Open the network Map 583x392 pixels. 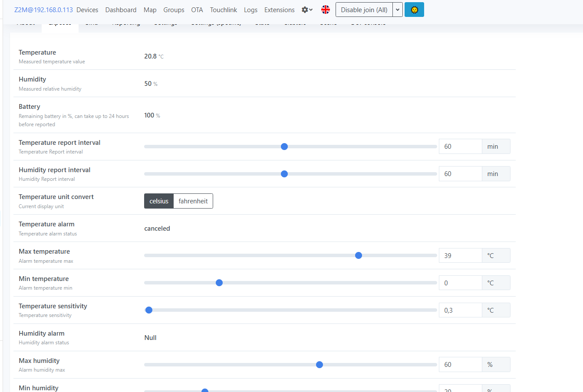pyautogui.click(x=150, y=10)
